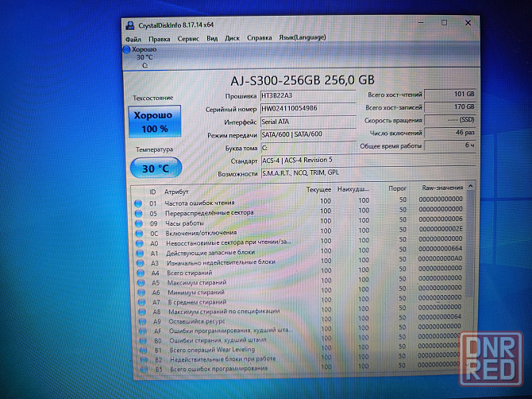
Task: Click status circle for 0C Включения/отключения
Action: (x=140, y=234)
